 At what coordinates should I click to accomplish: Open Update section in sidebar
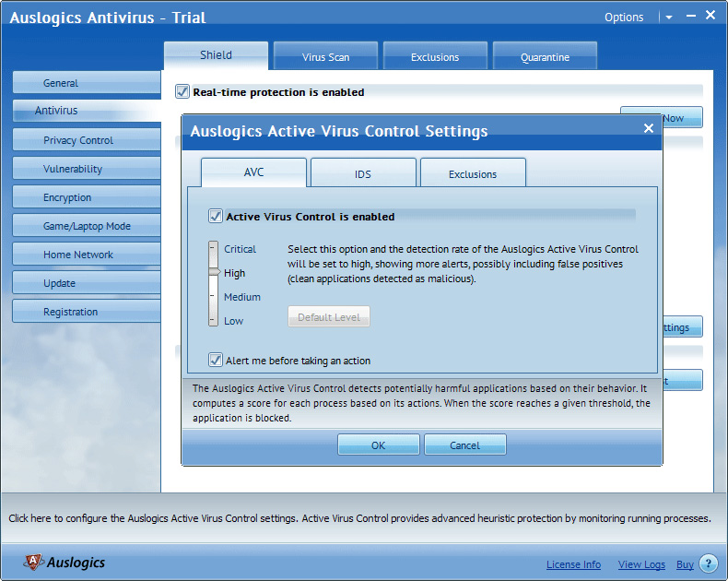pos(87,283)
